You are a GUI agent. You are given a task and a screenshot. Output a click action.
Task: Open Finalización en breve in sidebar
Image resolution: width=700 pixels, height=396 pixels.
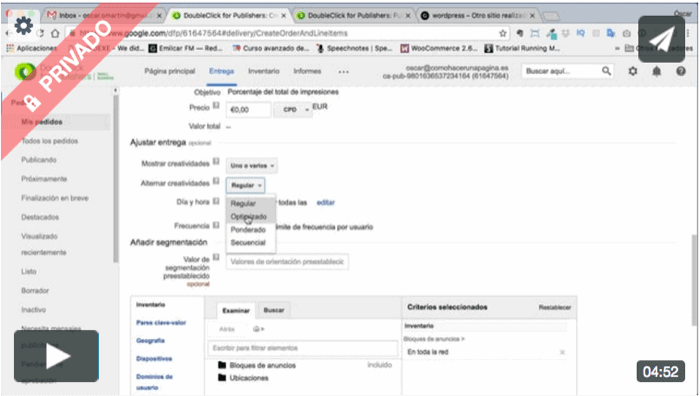54,198
